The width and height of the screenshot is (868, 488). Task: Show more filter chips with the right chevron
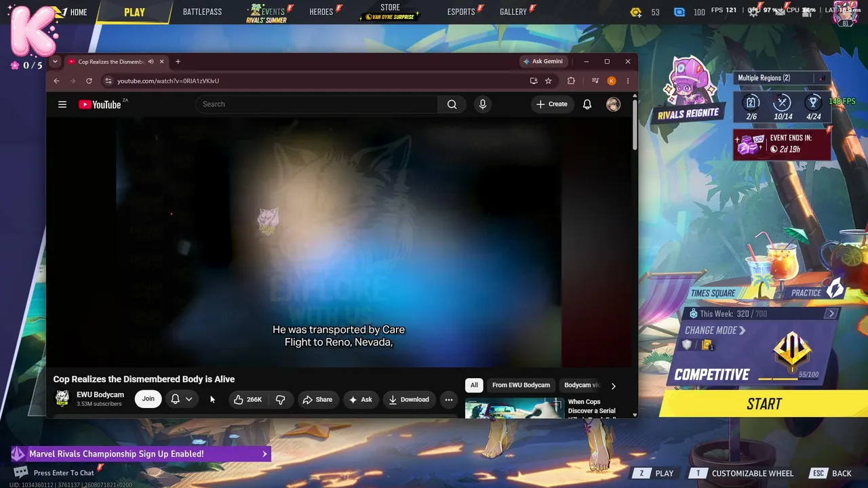(x=613, y=386)
